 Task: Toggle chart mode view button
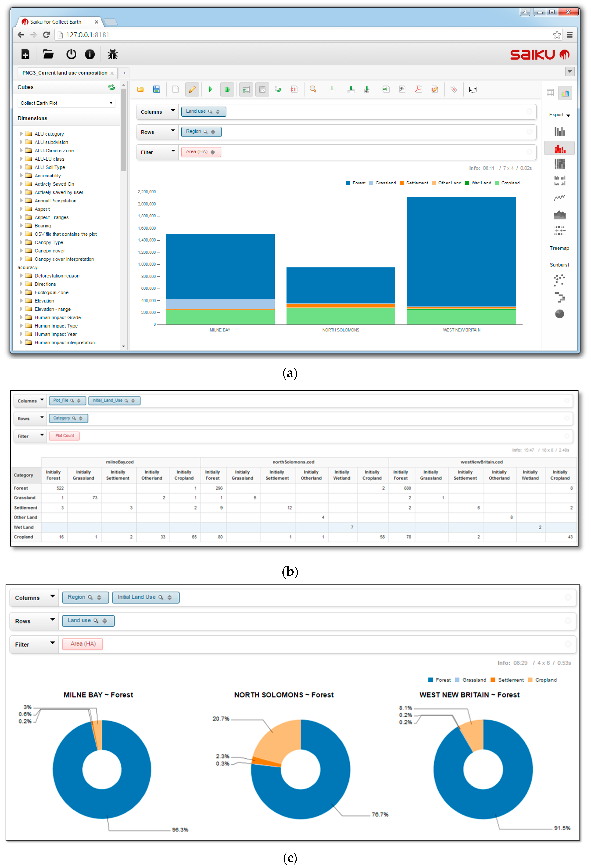565,93
